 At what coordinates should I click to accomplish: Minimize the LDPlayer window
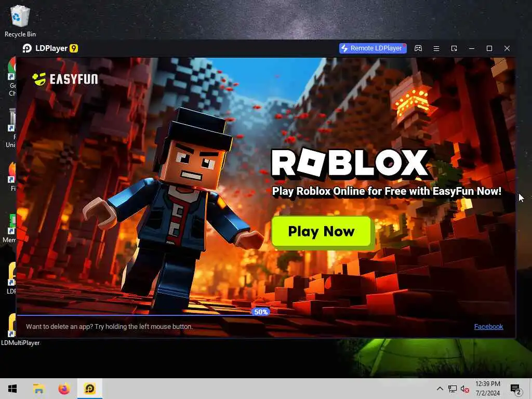[472, 48]
